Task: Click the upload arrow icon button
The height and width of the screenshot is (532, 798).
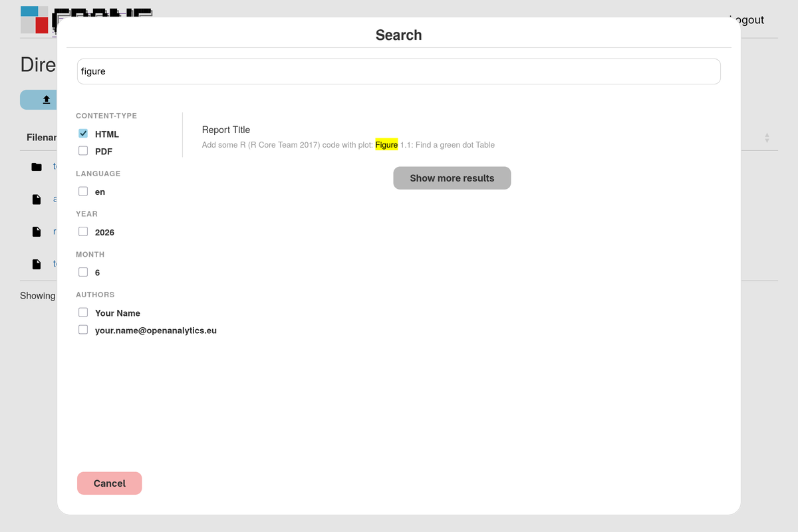Action: click(47, 100)
